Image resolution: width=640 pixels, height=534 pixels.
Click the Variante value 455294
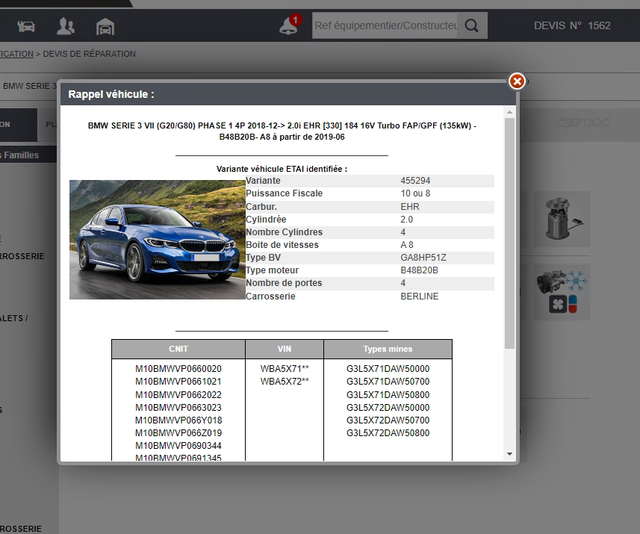click(415, 180)
